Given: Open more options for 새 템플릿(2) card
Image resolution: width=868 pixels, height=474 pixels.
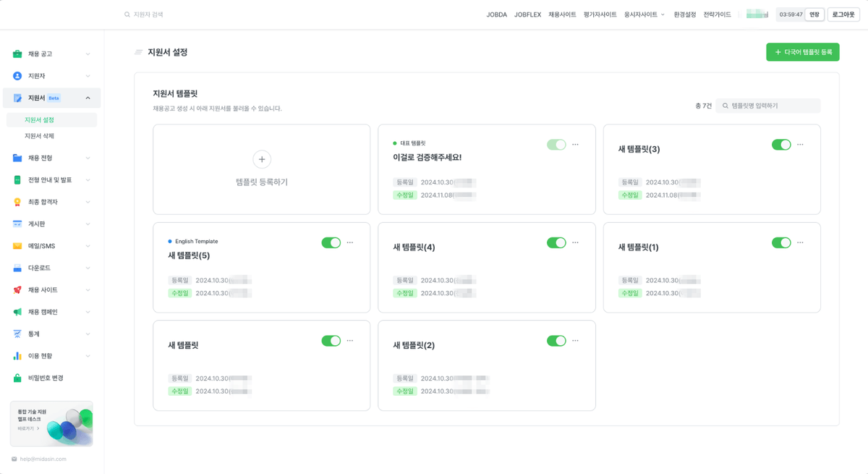Looking at the screenshot, I should [x=575, y=340].
